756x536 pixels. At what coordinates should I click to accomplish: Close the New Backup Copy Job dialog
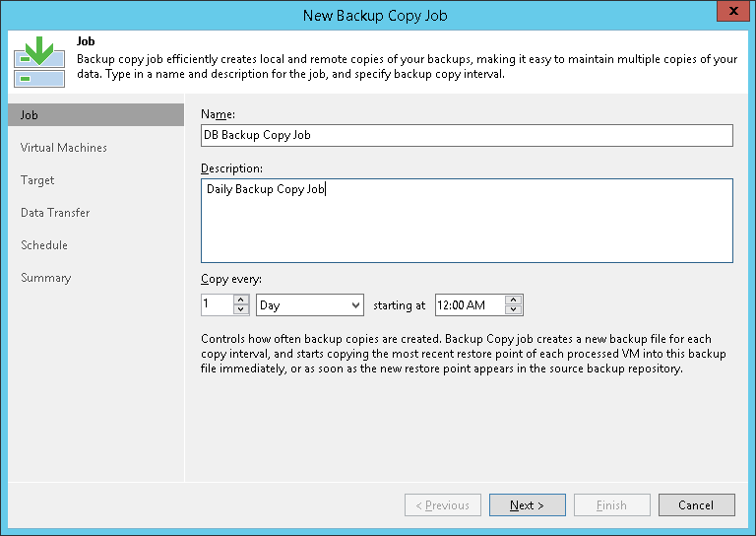point(729,14)
